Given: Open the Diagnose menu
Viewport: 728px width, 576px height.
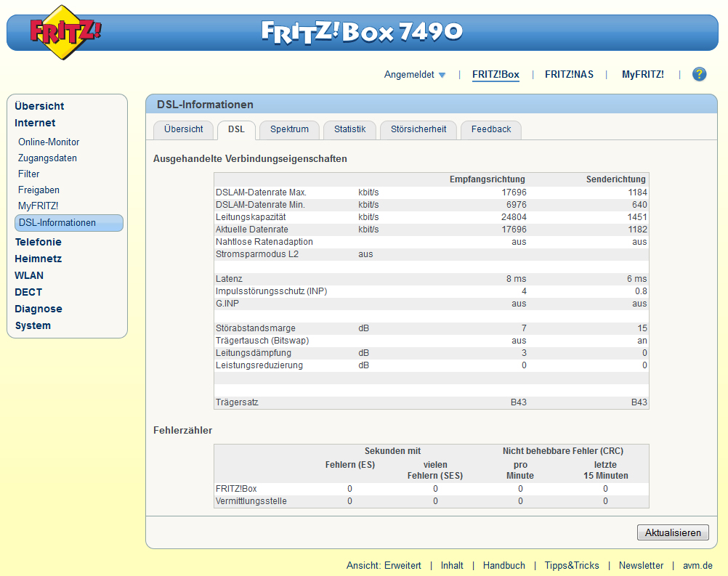Looking at the screenshot, I should point(38,309).
